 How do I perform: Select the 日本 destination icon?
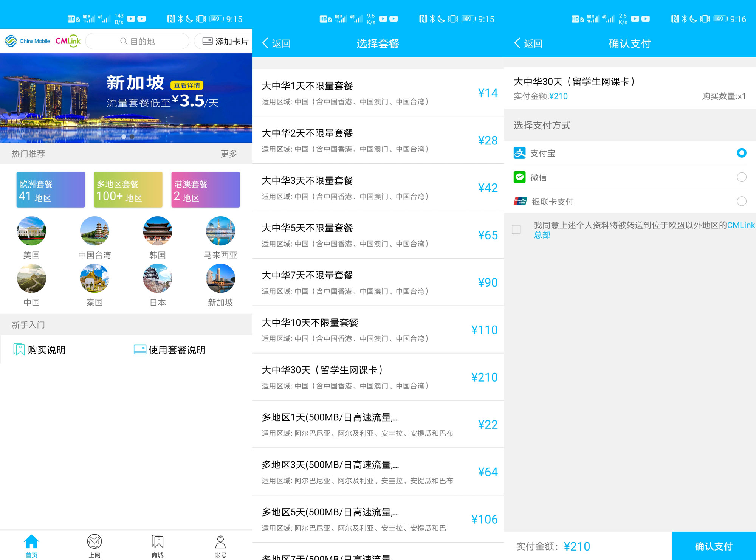pos(157,279)
